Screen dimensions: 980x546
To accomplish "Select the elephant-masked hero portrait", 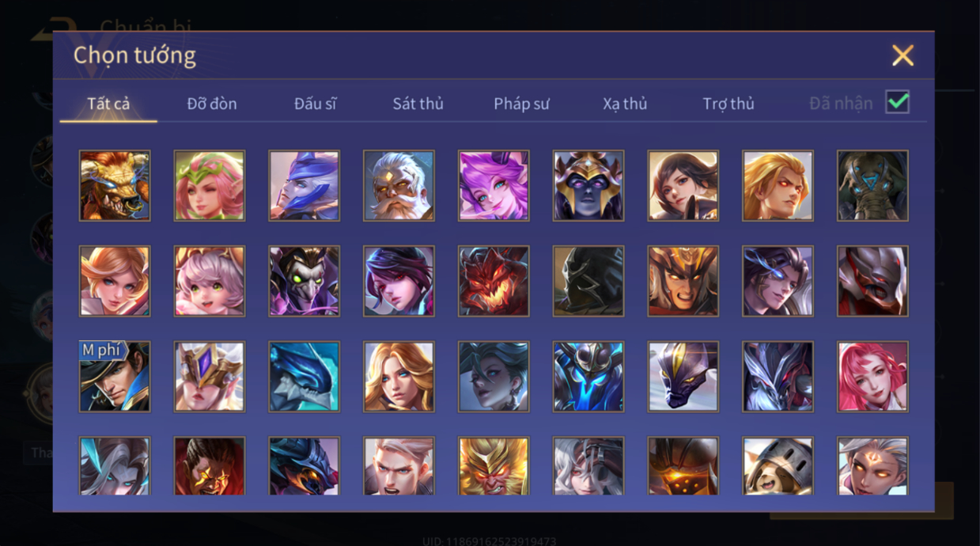I will tap(872, 185).
